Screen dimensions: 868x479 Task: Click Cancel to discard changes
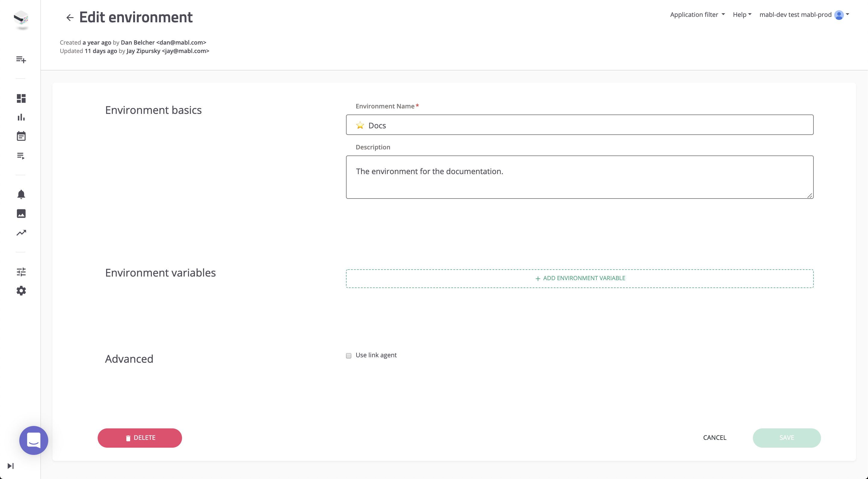click(x=714, y=437)
